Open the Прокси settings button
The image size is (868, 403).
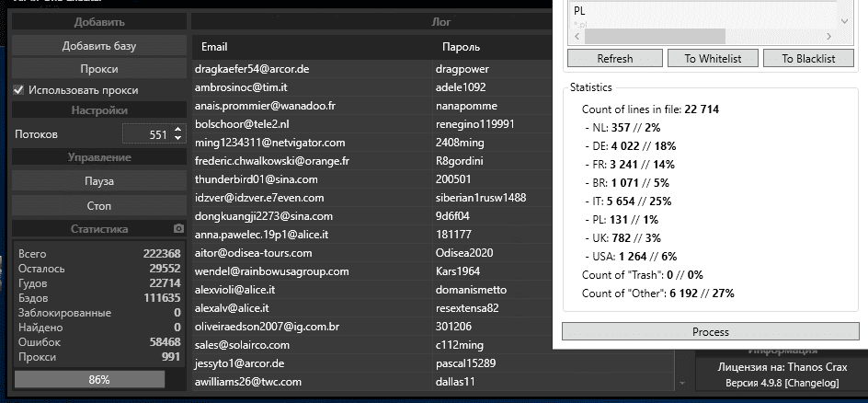[x=98, y=69]
